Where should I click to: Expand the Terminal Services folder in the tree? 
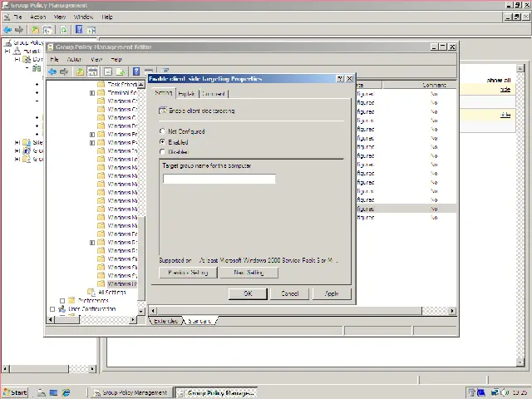click(x=92, y=93)
